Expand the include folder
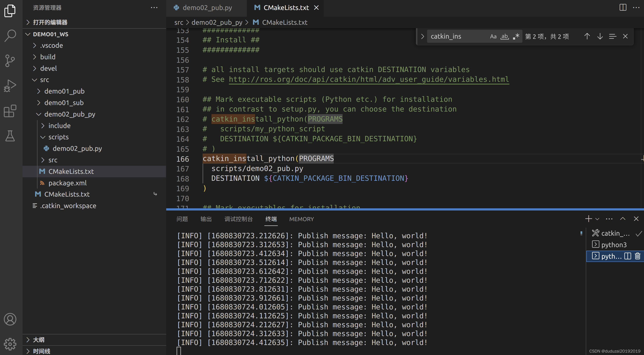644x355 pixels. point(94,125)
